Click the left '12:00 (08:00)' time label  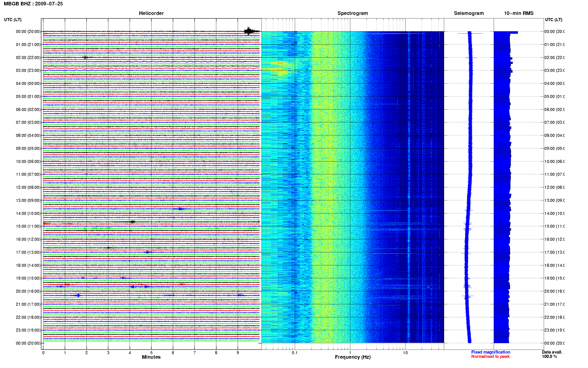point(28,187)
